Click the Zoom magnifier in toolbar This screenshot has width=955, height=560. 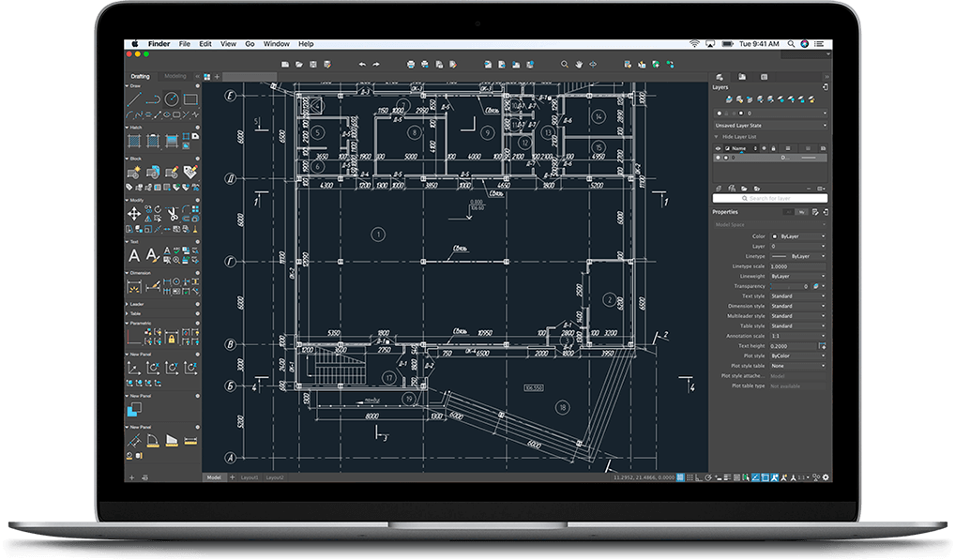(565, 65)
